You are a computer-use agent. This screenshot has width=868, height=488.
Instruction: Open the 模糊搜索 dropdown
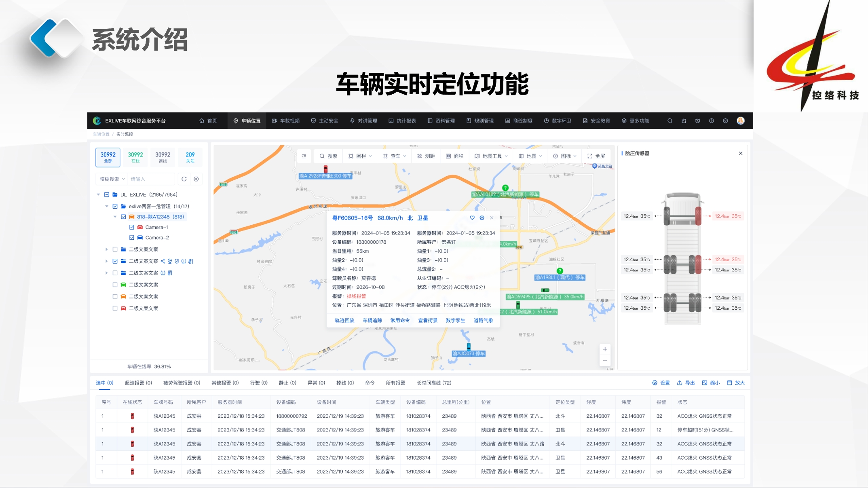click(x=112, y=179)
